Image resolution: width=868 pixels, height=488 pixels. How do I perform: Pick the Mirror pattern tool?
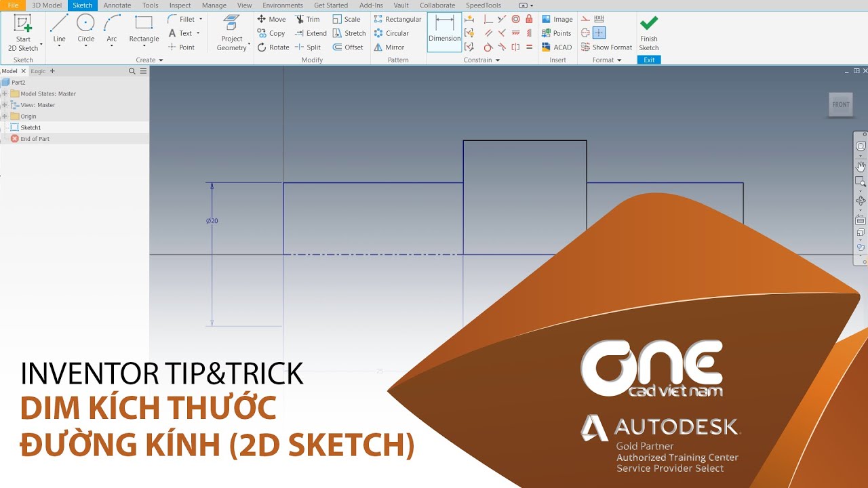[389, 47]
